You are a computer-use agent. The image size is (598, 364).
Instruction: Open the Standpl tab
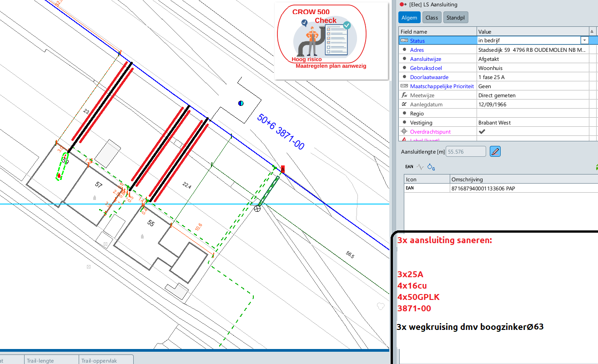456,18
